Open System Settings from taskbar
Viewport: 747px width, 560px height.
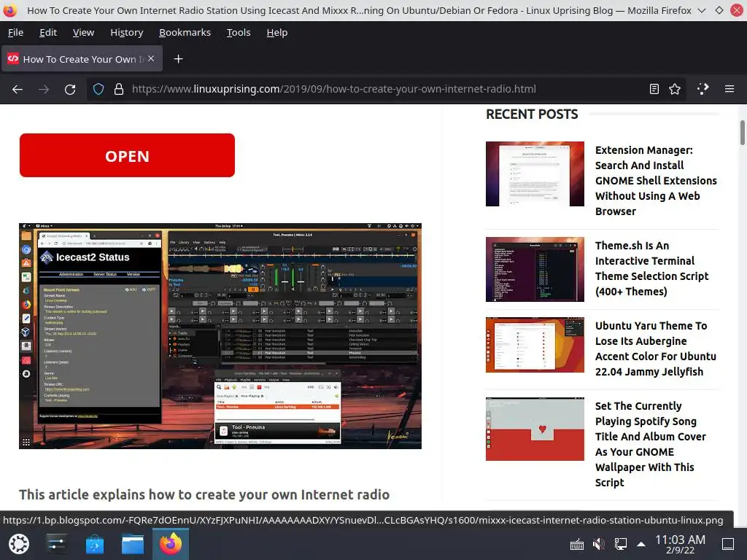tap(56, 544)
